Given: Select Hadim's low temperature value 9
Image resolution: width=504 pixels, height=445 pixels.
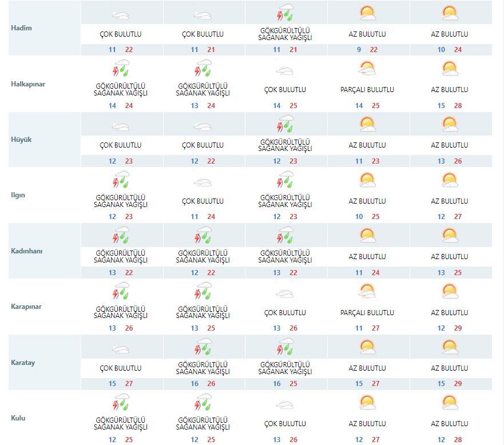Looking at the screenshot, I should 359,50.
